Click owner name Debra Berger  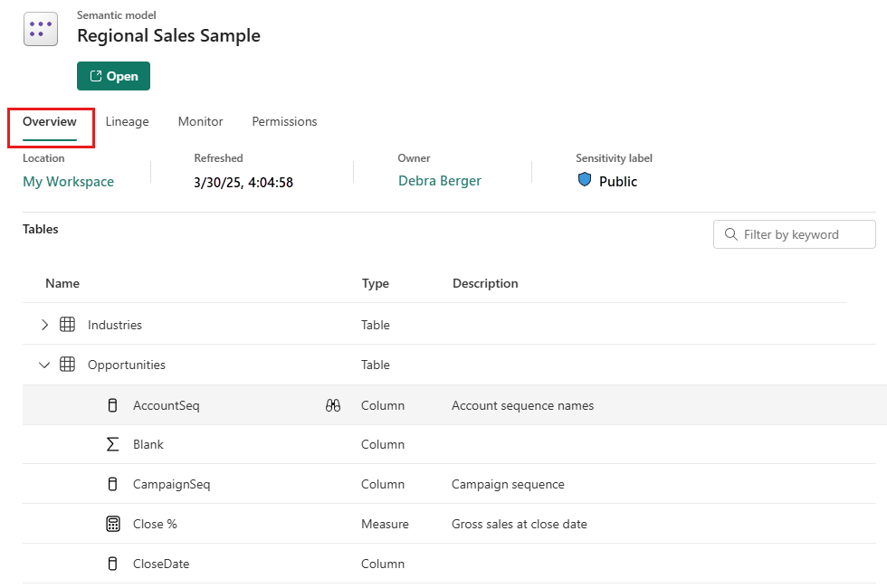(439, 181)
